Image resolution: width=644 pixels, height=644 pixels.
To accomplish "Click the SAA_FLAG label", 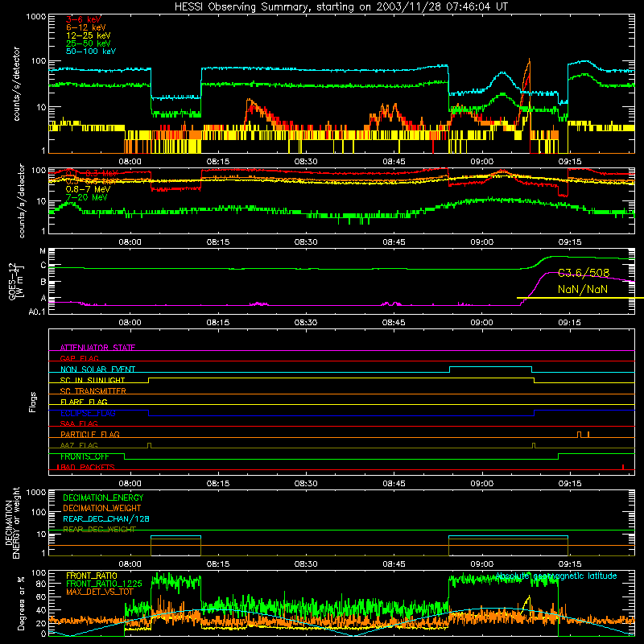I will point(79,423).
